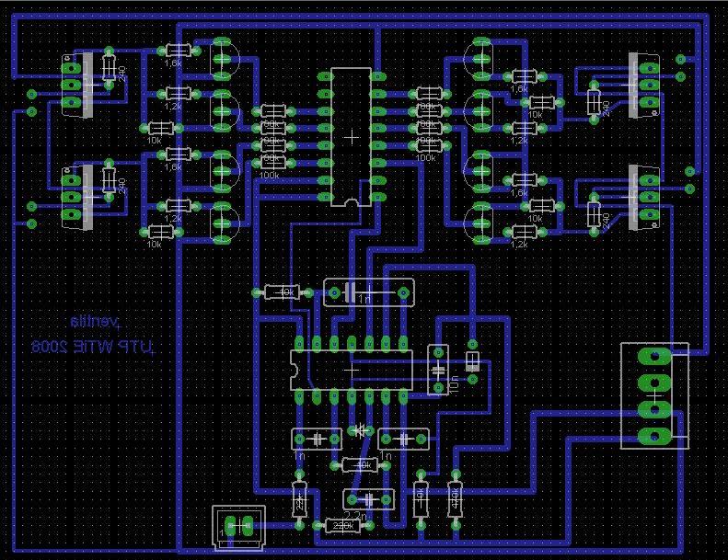Screen dimensions: 728x560
Task: Select the 1n capacitor below chip, left one
Action: pyautogui.click(x=317, y=439)
